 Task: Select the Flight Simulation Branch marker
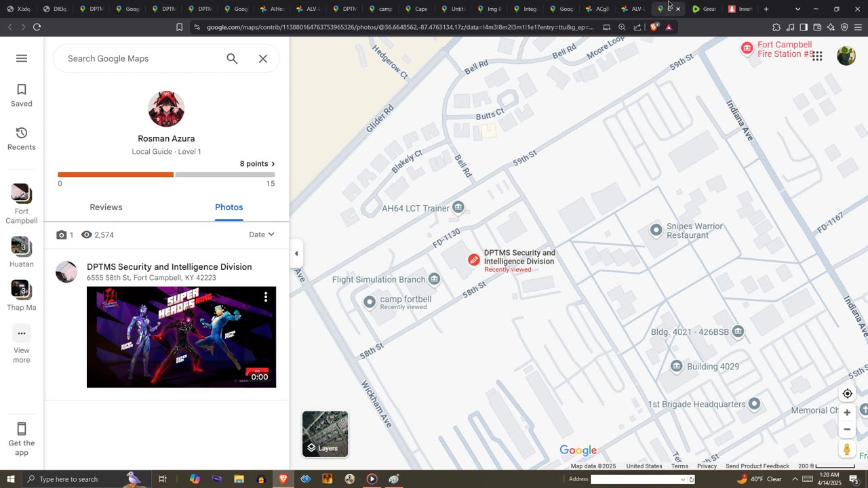pos(434,279)
